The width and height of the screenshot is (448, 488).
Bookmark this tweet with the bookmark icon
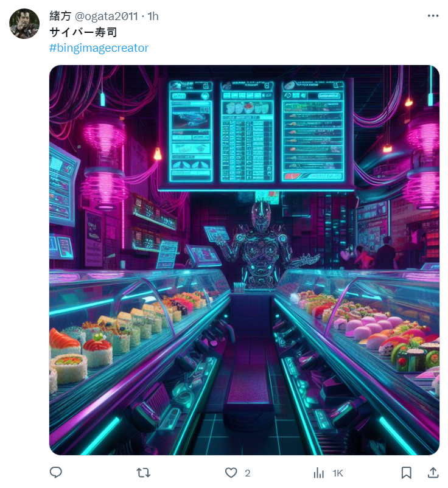(406, 473)
